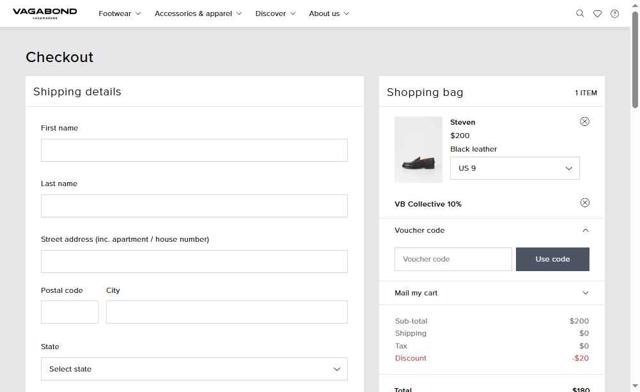The height and width of the screenshot is (392, 640).
Task: Open the About us menu
Action: (329, 13)
